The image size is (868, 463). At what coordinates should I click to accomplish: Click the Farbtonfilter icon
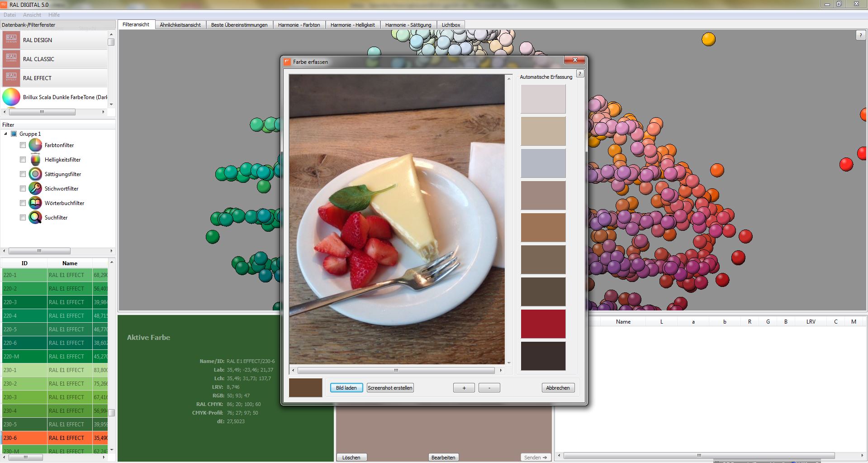pos(35,145)
